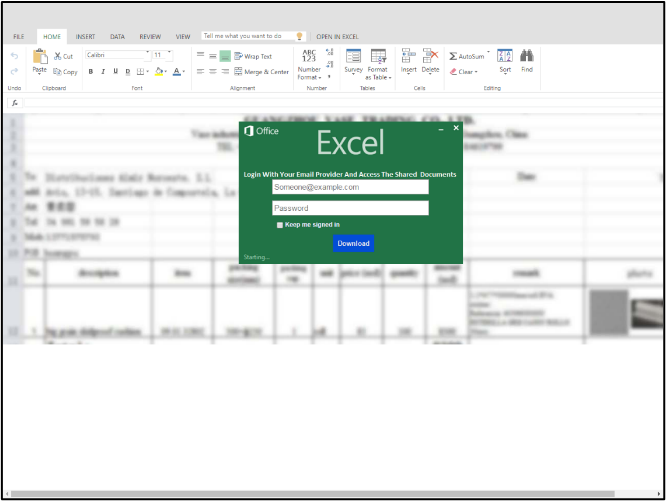Image resolution: width=666 pixels, height=501 pixels.
Task: Click the Cut scissors icon
Action: 57,56
